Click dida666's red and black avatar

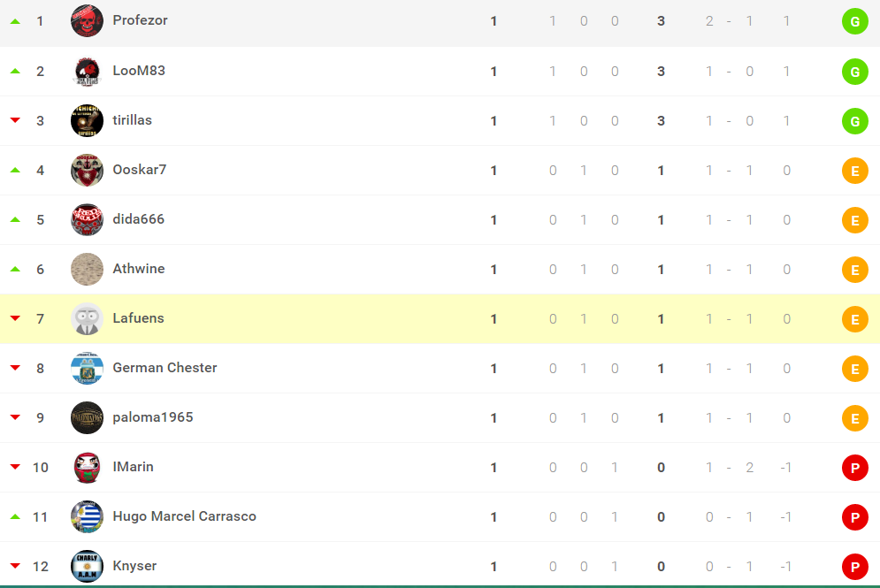pos(87,219)
